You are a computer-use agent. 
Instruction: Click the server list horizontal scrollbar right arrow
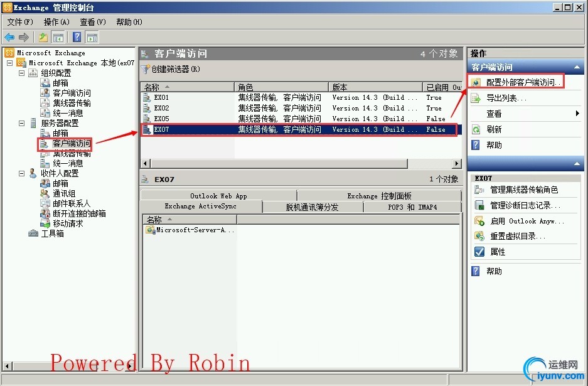pos(456,164)
